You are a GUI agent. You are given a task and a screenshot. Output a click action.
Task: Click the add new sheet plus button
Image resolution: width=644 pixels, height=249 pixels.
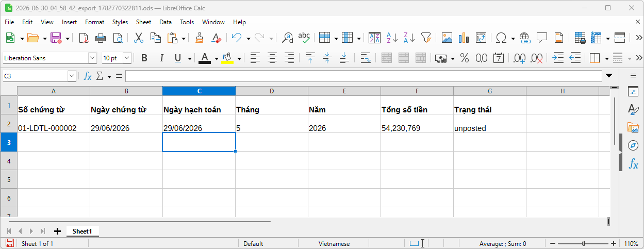(57, 231)
